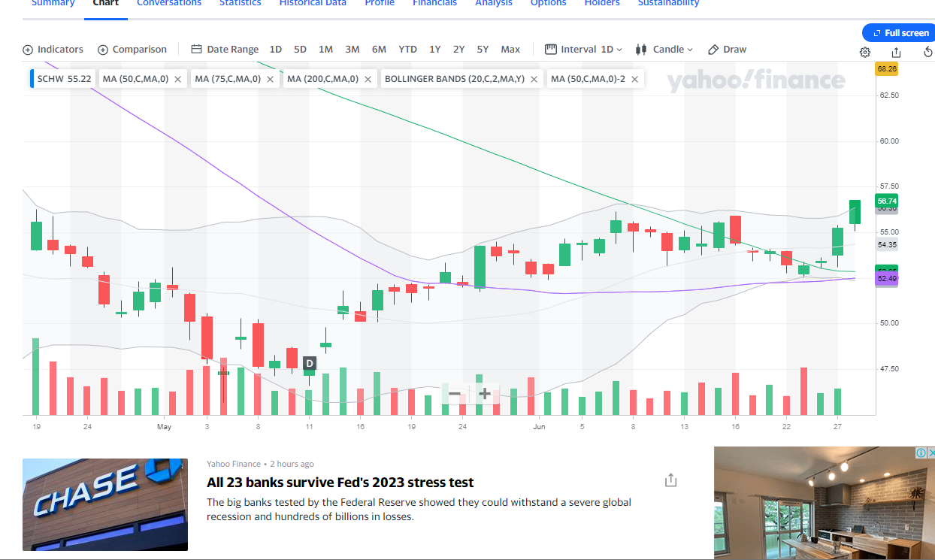Click the share chart icon
This screenshot has height=560, width=935.
tap(896, 52)
